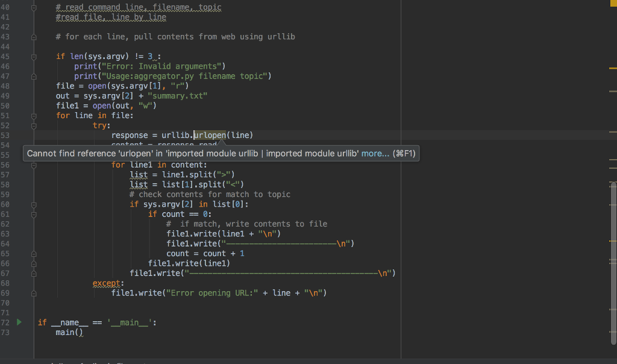The height and width of the screenshot is (364, 617).
Task: Click the underlined 'except' keyword
Action: click(x=106, y=283)
